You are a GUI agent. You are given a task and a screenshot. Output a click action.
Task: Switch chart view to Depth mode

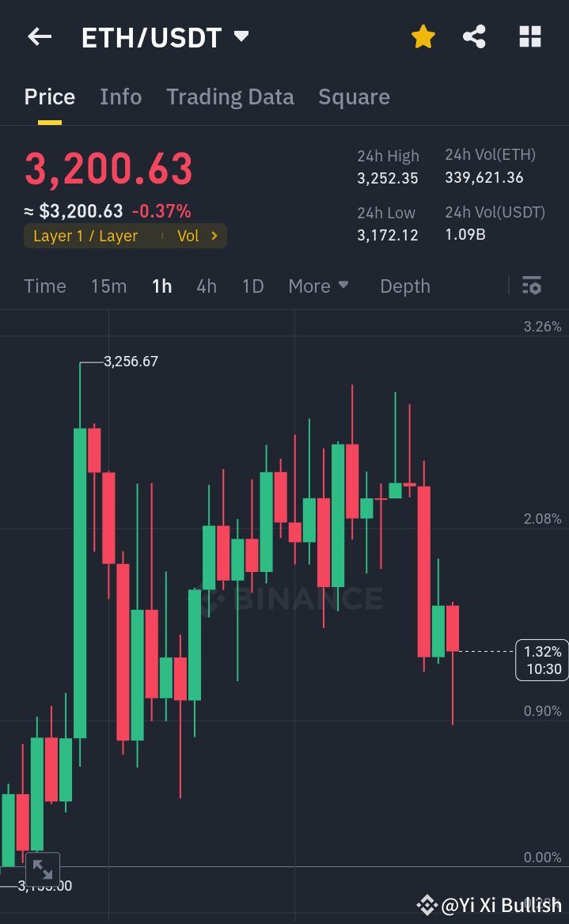pos(404,286)
